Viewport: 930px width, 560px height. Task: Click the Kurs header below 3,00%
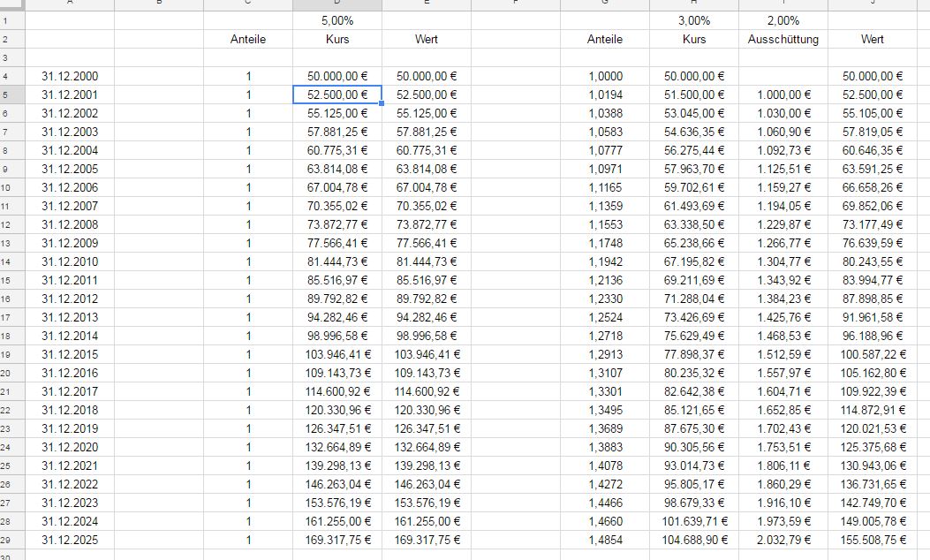[x=694, y=39]
